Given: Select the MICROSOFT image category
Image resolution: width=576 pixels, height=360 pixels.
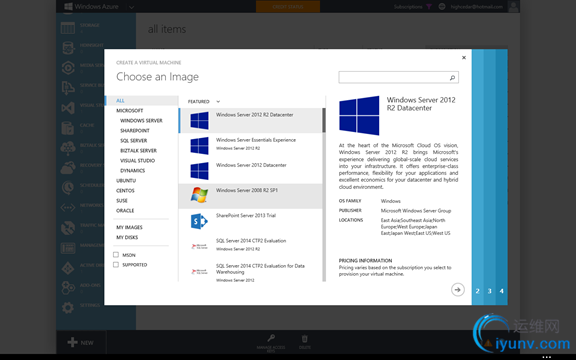Looking at the screenshot, I should click(x=130, y=111).
